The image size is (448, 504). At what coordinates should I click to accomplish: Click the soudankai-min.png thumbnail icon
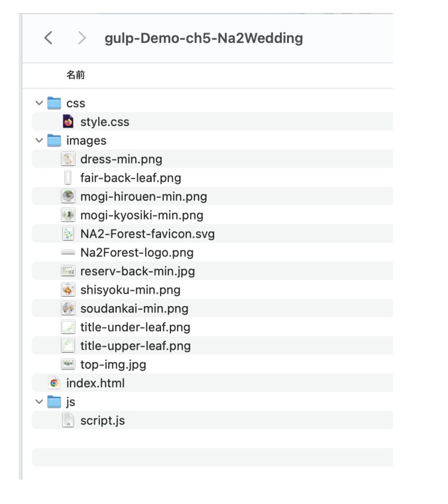(67, 308)
